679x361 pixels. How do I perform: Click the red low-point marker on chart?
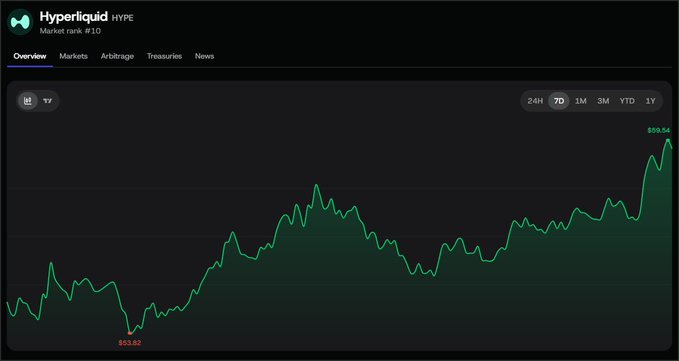(130, 333)
